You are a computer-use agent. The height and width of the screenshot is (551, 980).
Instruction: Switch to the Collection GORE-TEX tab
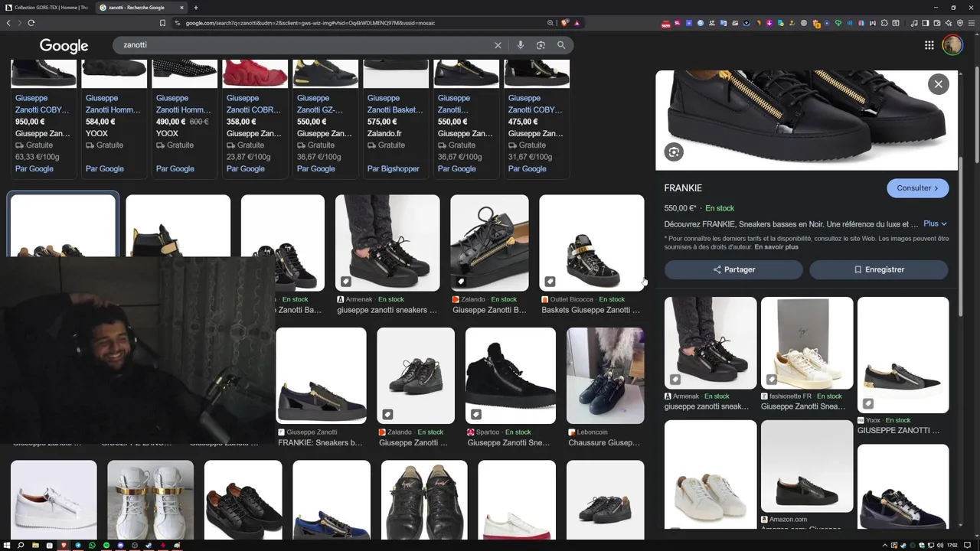47,8
